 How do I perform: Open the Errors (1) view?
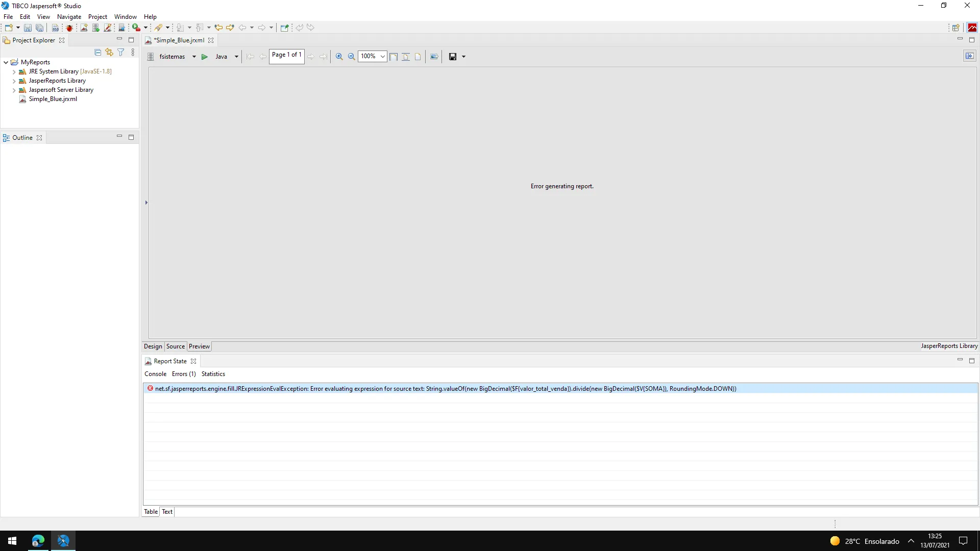pyautogui.click(x=184, y=374)
